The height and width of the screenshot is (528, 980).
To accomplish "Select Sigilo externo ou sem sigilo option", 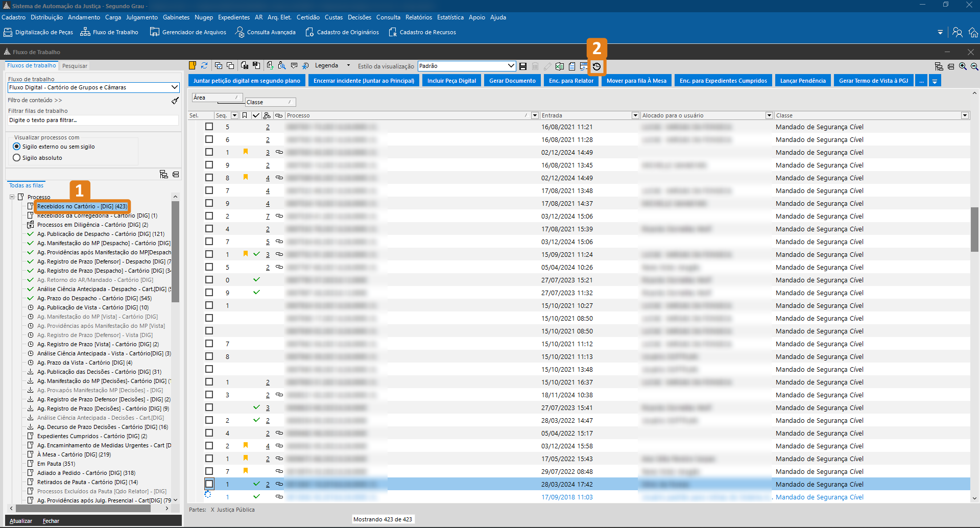I will pos(17,147).
